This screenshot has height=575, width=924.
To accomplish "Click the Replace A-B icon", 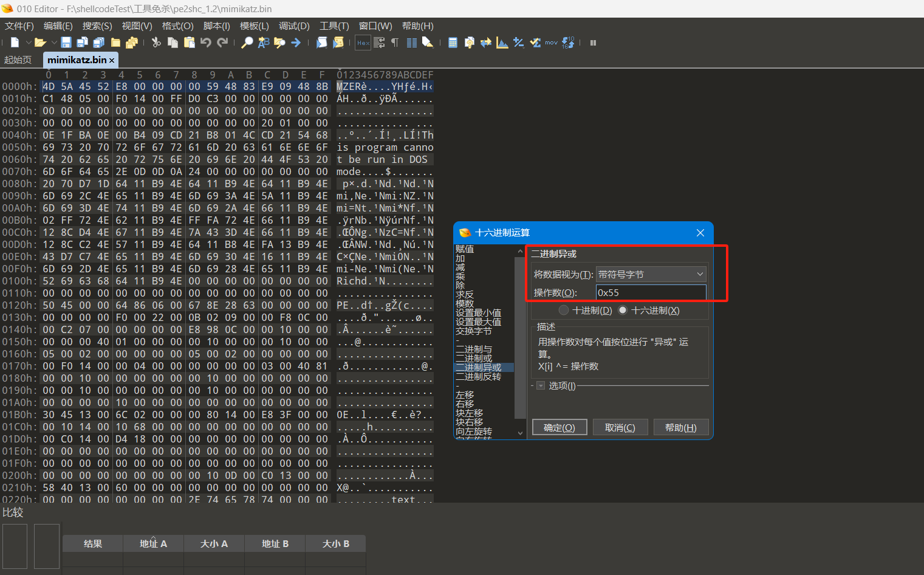I will 263,43.
